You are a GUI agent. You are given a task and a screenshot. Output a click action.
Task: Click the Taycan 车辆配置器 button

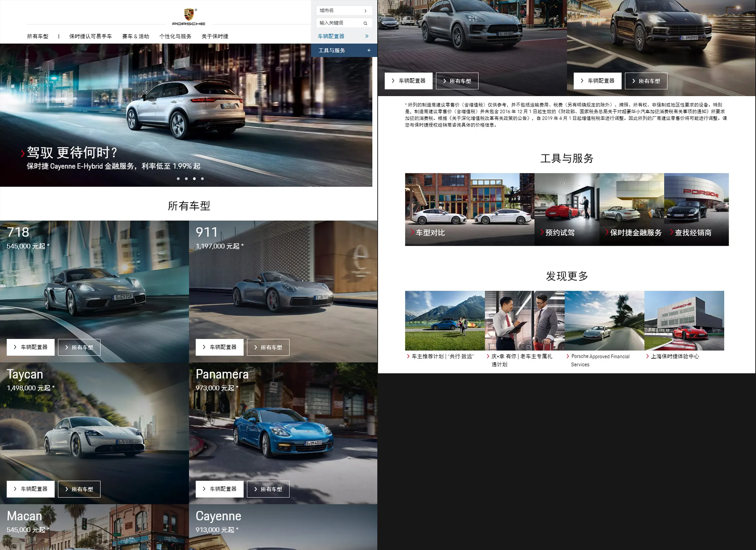31,489
